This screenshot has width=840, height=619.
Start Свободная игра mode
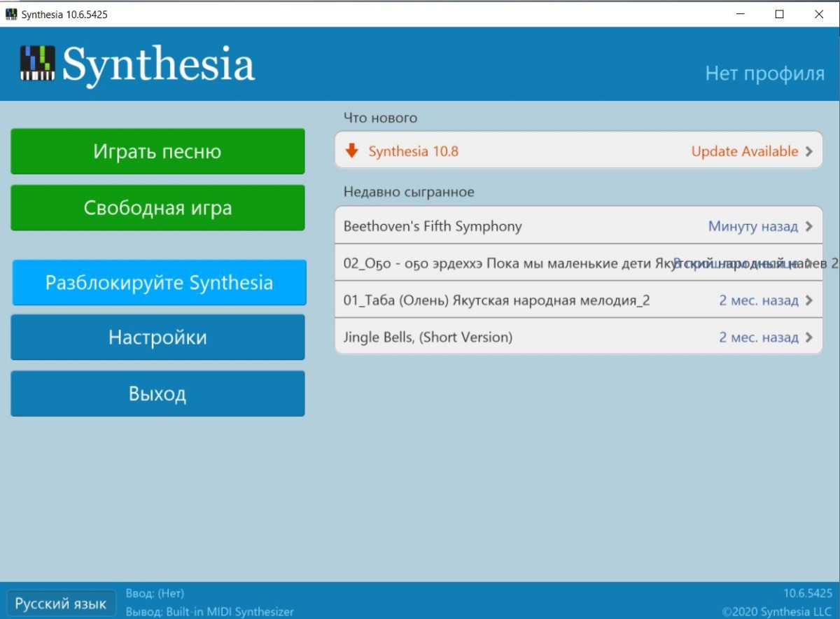157,207
